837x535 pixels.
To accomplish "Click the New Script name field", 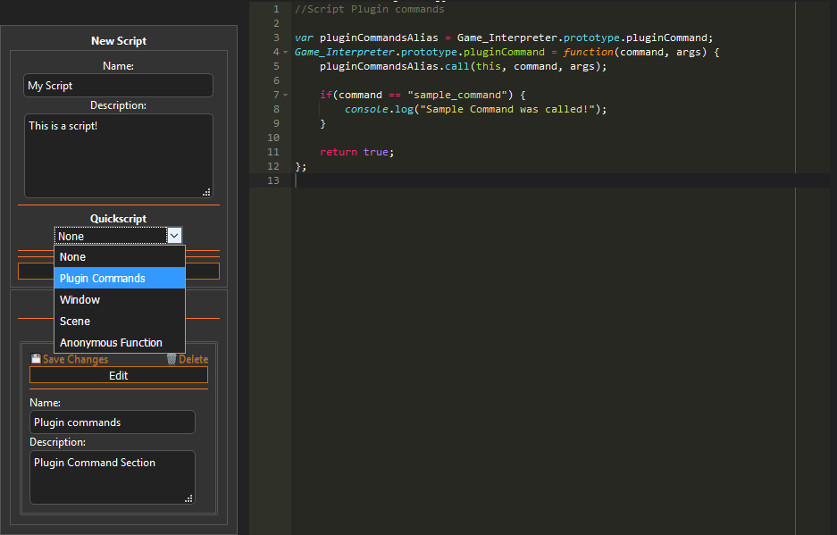I will [118, 86].
